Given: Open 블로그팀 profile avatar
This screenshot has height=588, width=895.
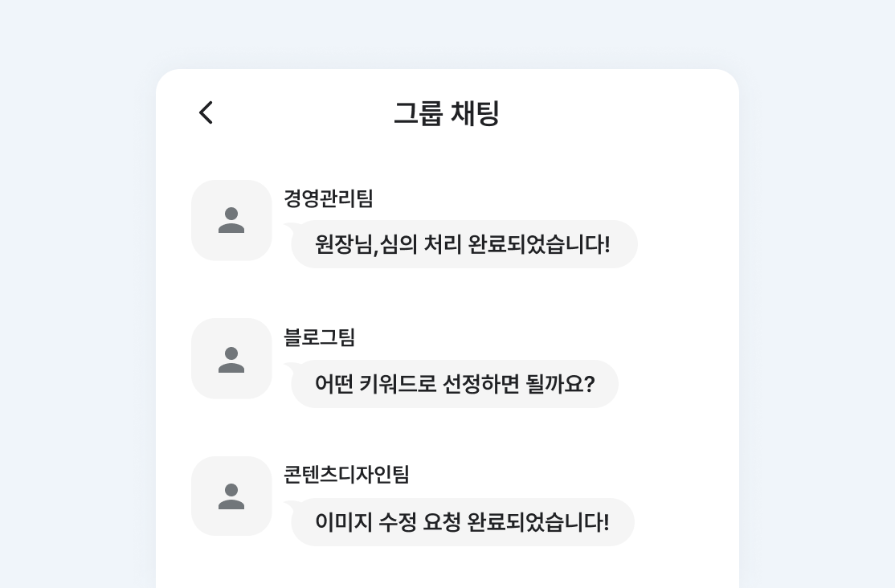Looking at the screenshot, I should pyautogui.click(x=231, y=358).
